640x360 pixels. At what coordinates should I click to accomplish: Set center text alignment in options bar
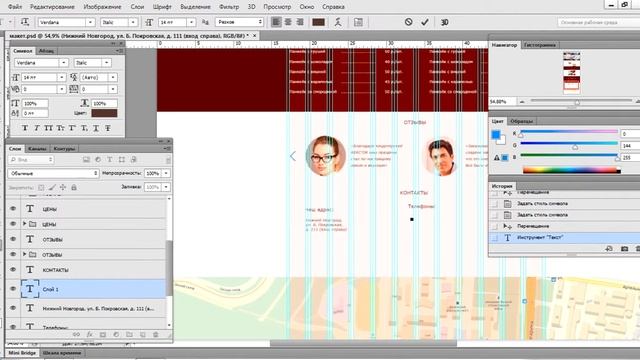pyautogui.click(x=288, y=22)
